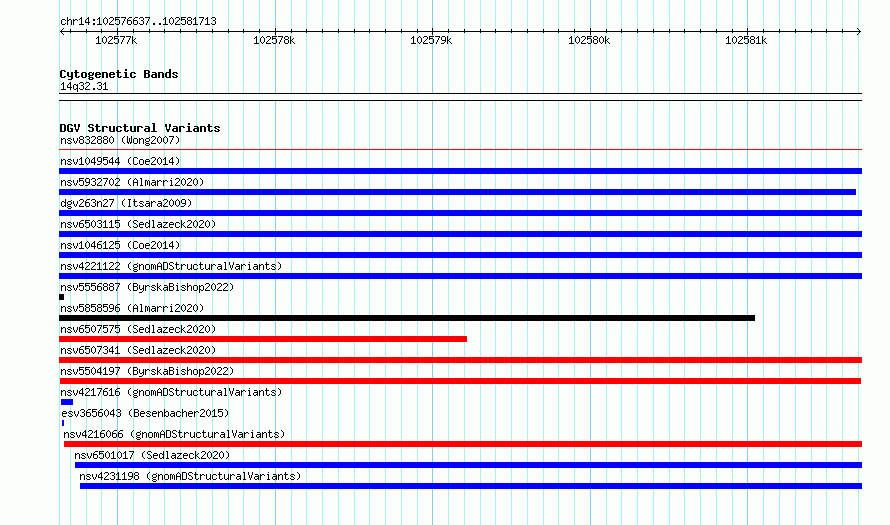Select the blue bar under nsv6501017
This screenshot has width=890, height=525.
click(468, 465)
